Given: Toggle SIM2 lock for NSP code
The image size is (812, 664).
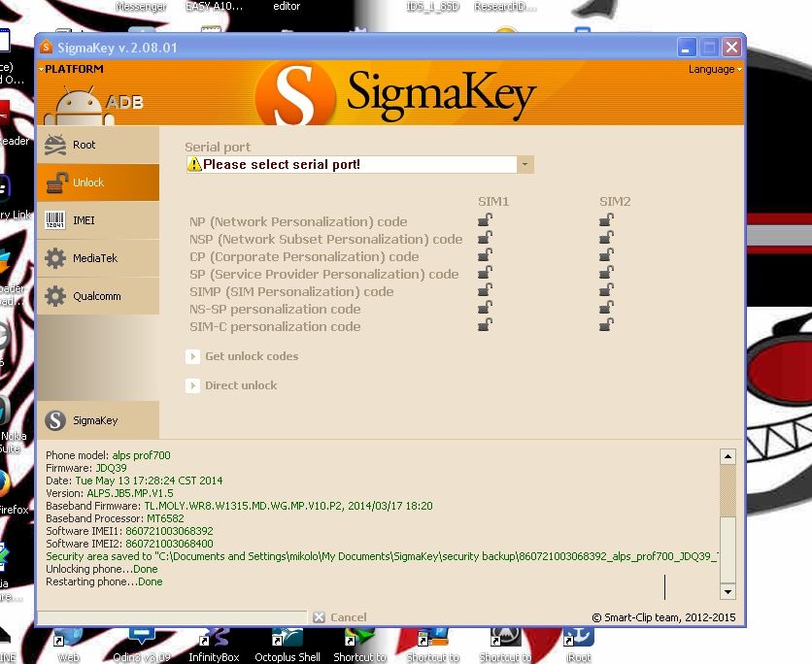Looking at the screenshot, I should tap(606, 238).
